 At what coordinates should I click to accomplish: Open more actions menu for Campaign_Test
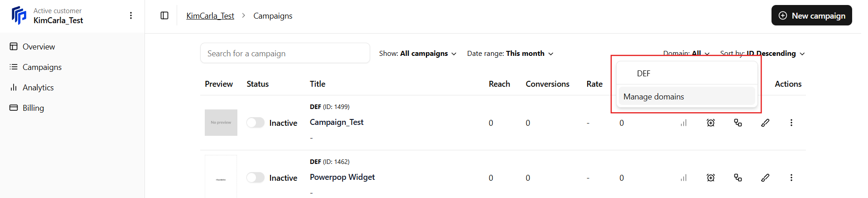click(791, 123)
